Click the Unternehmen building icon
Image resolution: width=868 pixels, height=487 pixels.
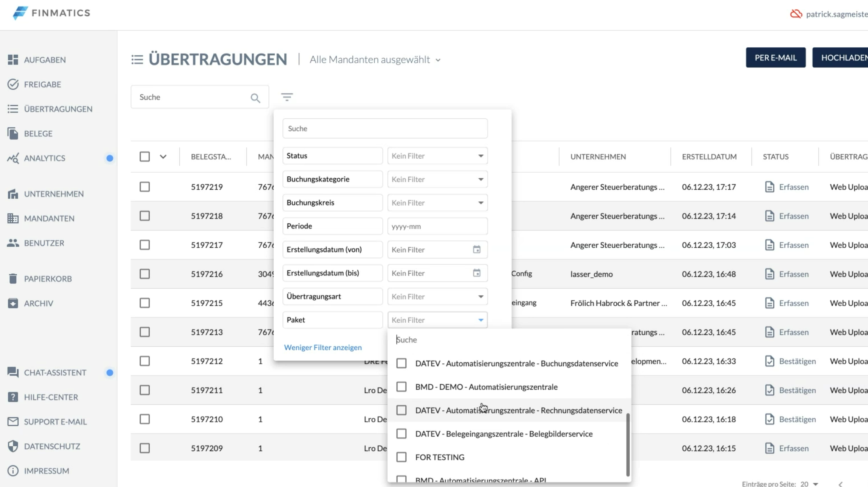coord(13,194)
